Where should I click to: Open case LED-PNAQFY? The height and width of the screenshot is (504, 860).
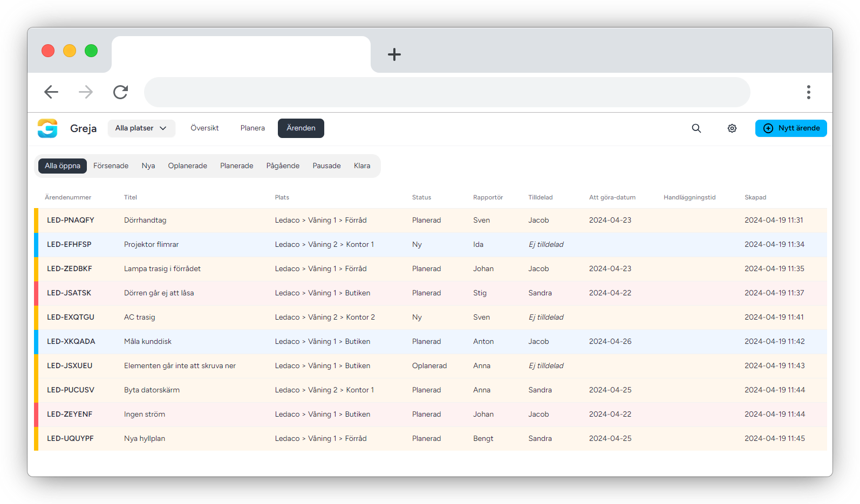tap(71, 220)
